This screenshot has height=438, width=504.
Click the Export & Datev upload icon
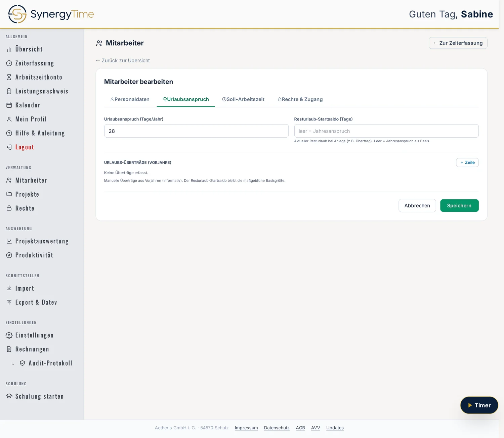coord(9,302)
